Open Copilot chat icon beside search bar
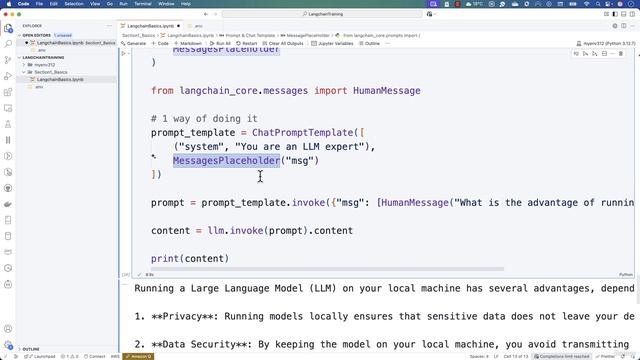 [x=430, y=14]
